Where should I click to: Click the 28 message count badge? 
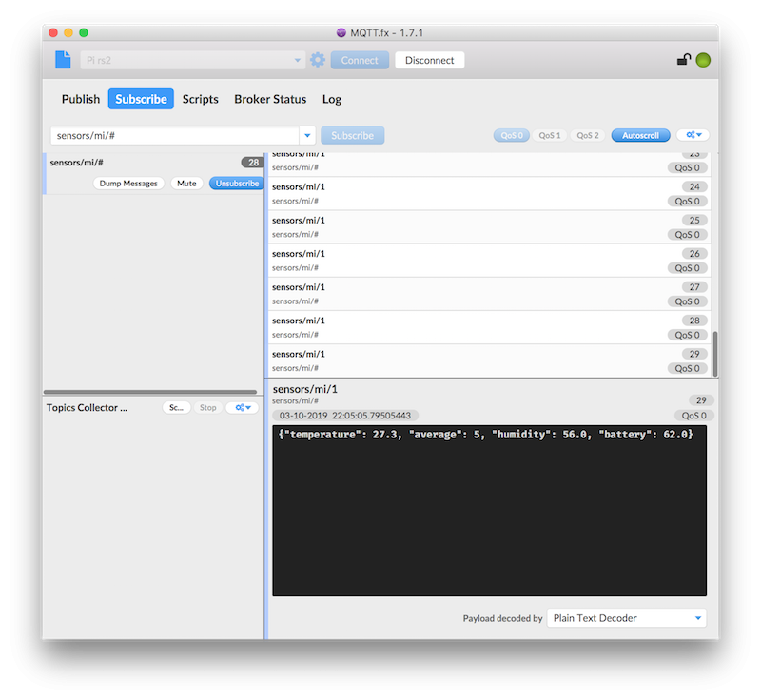point(253,163)
